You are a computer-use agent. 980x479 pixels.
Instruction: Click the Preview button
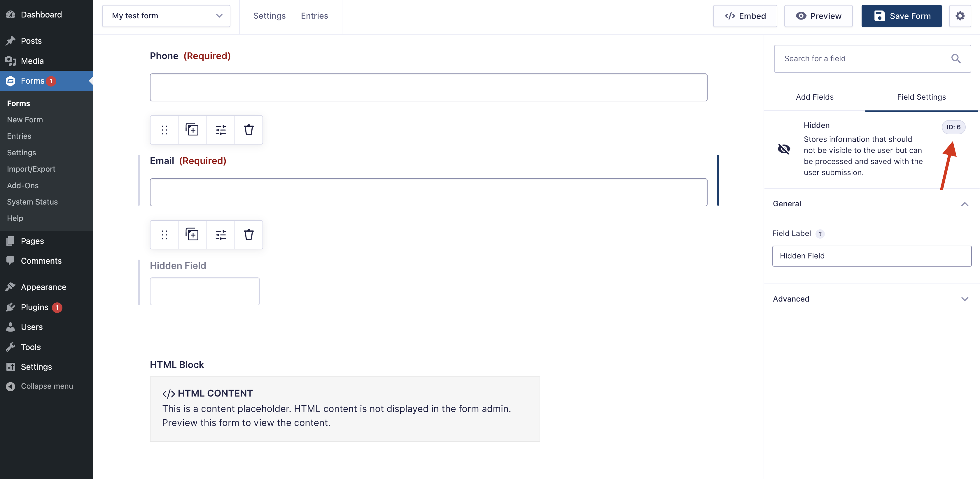pos(818,16)
